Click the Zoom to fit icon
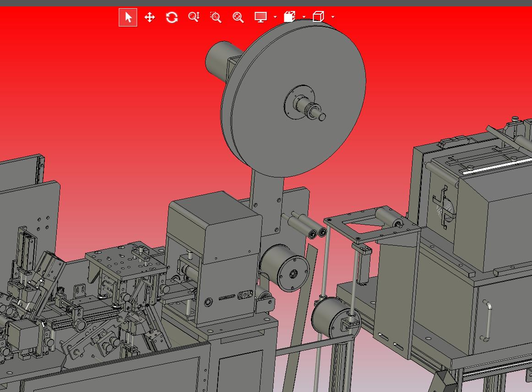 (238, 17)
